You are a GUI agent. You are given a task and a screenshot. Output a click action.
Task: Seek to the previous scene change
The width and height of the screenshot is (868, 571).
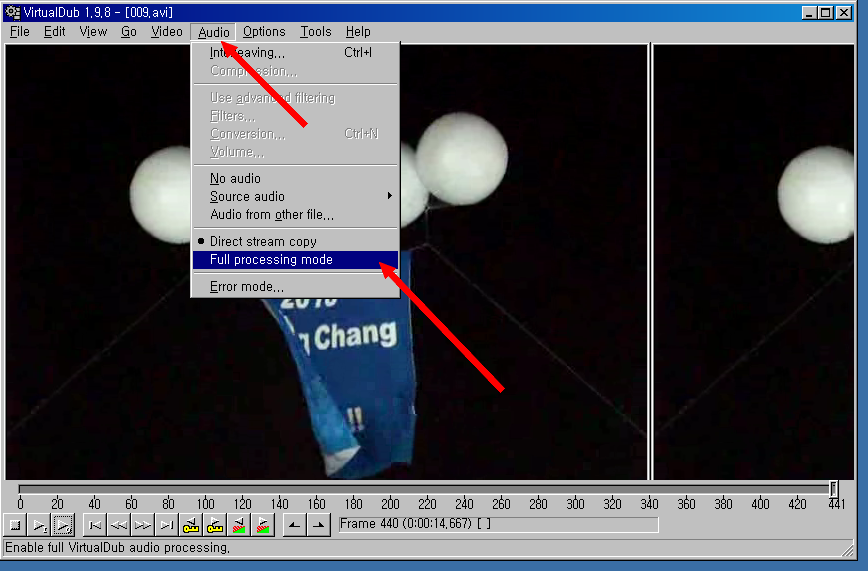(239, 525)
